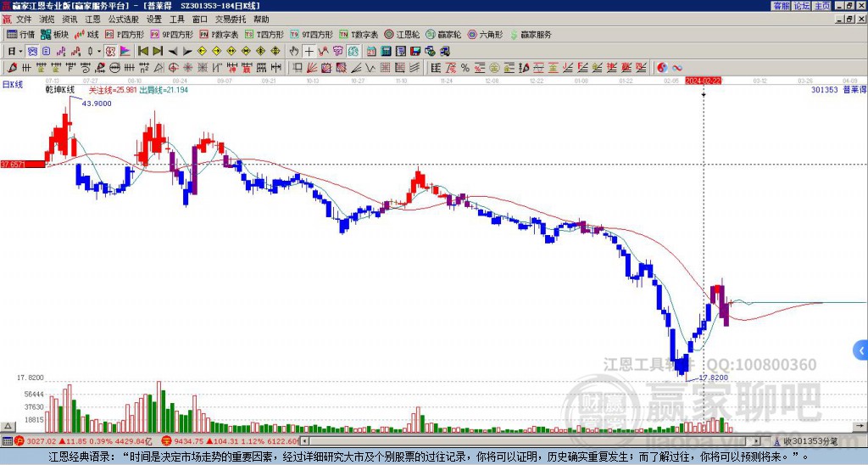Image resolution: width=868 pixels, height=465 pixels.
Task: Toggle the 权 adjusted-price button
Action: point(110,52)
